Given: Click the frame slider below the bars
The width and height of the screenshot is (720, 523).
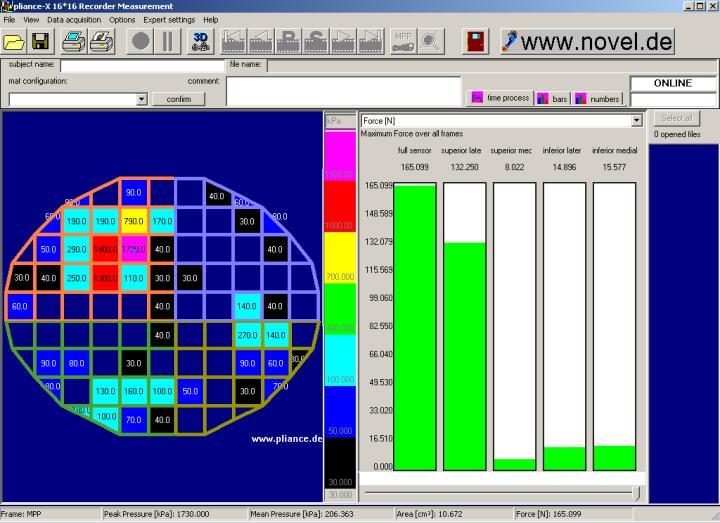Looking at the screenshot, I should [x=500, y=492].
